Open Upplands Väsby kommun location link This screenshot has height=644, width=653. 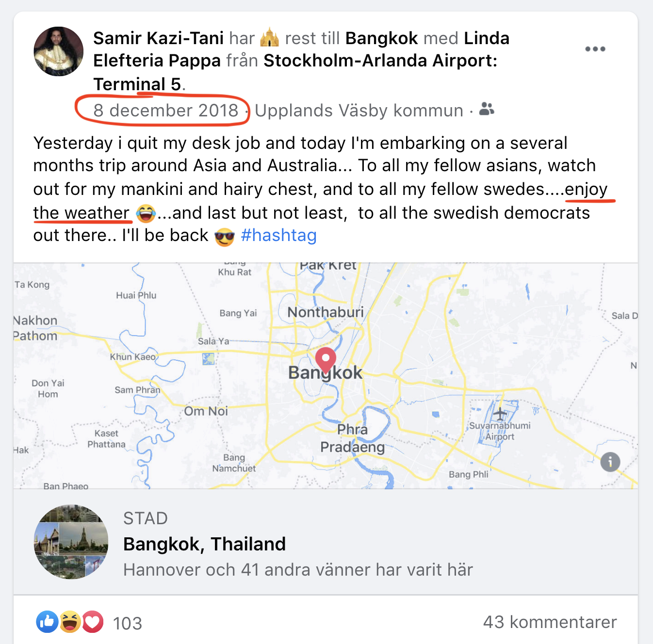tap(359, 111)
